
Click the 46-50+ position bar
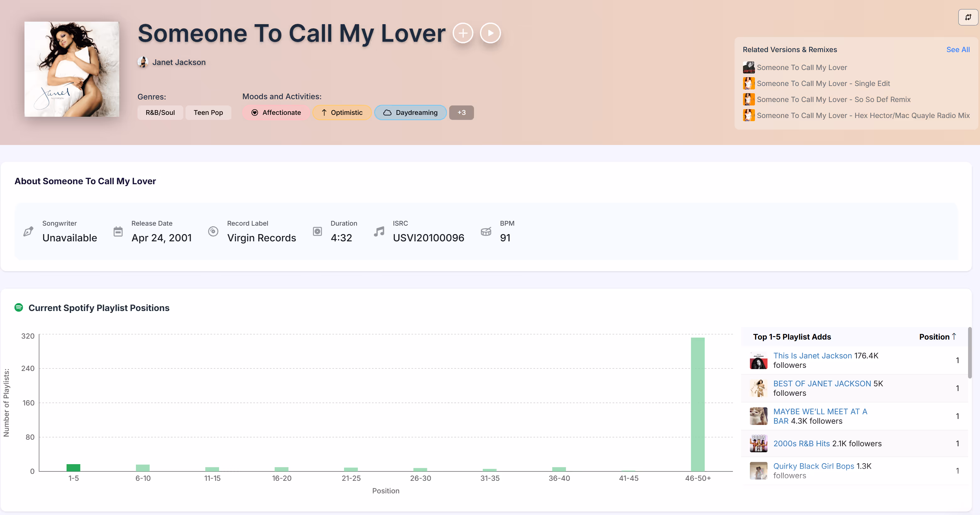tap(697, 404)
